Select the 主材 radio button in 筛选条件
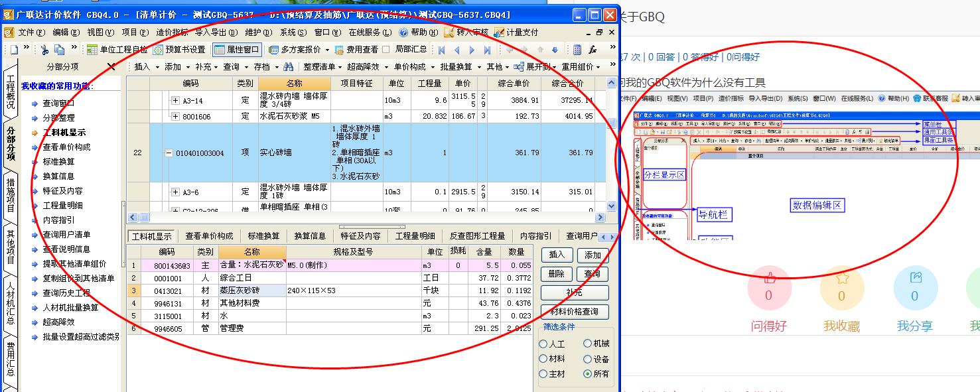The image size is (980, 392). coord(544,373)
